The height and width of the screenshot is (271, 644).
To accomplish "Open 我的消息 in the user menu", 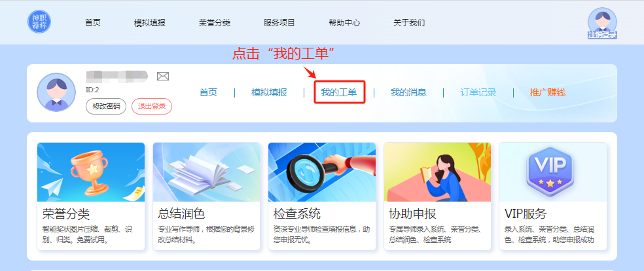I will click(x=408, y=92).
